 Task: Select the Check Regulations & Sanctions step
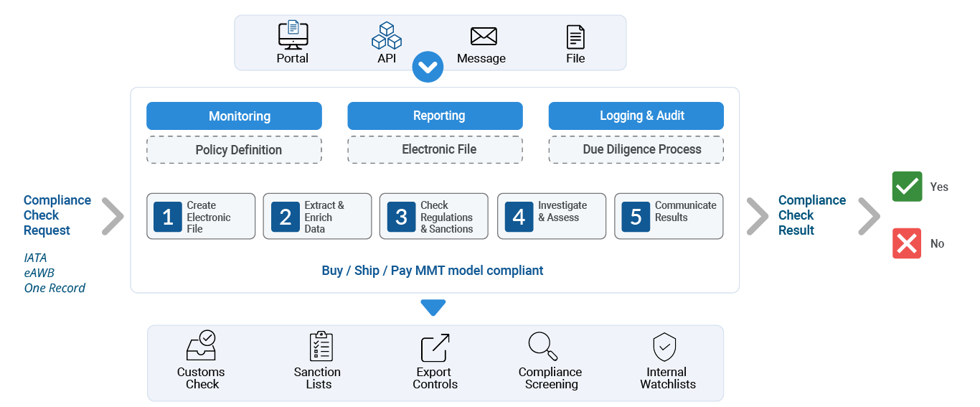(x=434, y=216)
